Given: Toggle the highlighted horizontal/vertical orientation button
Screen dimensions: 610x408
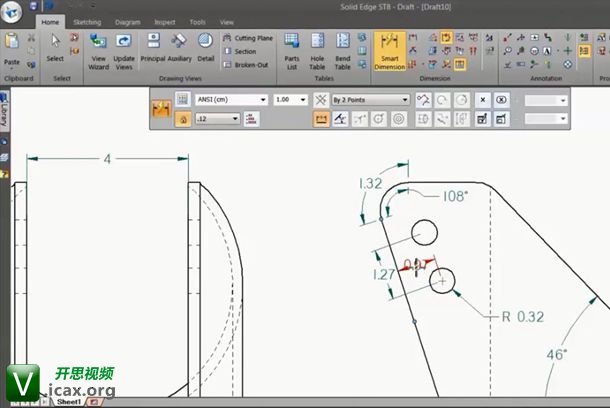Looking at the screenshot, I should pos(322,119).
